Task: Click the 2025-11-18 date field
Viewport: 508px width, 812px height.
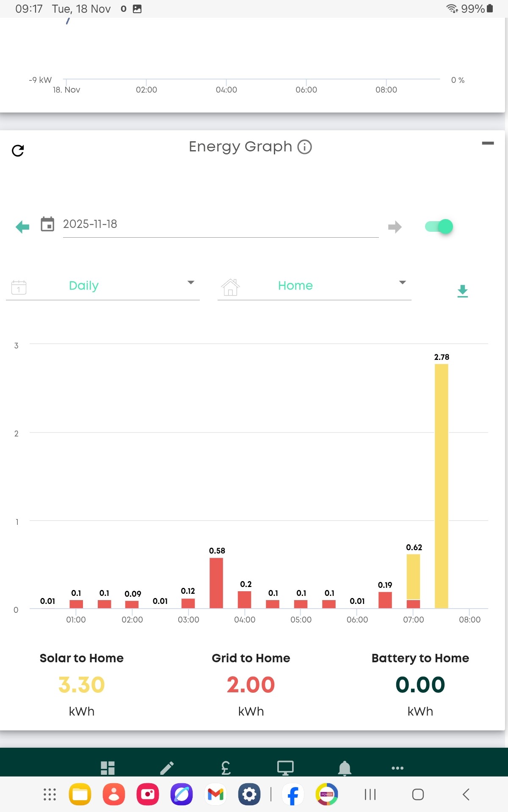Action: pos(221,225)
